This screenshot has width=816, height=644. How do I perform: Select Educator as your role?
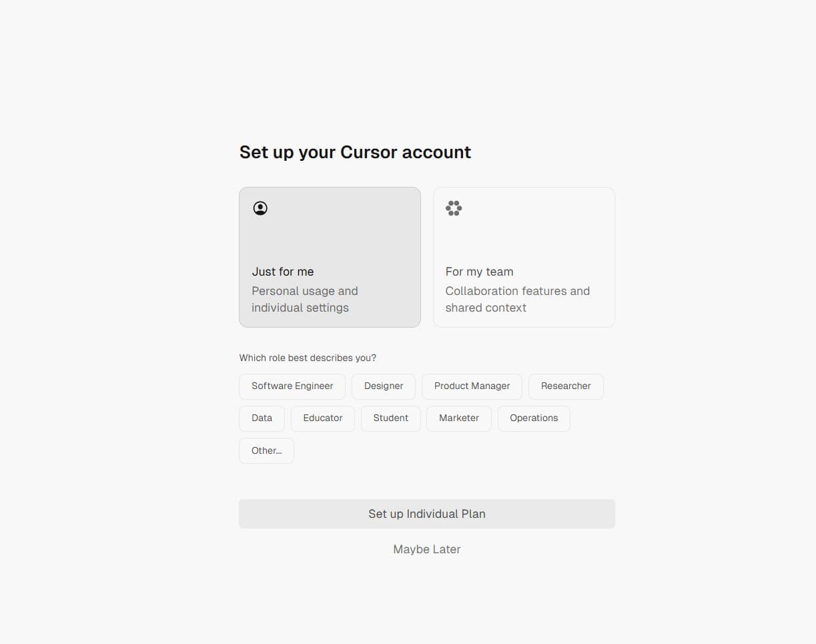tap(323, 418)
